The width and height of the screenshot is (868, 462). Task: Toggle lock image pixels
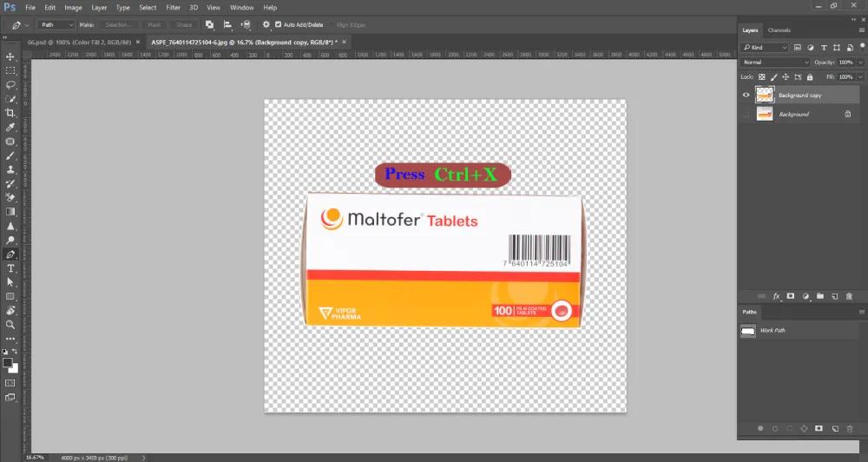coord(774,77)
